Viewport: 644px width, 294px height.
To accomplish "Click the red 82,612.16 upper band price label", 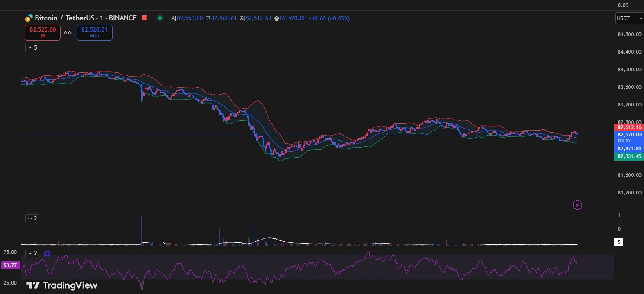I will pos(629,127).
